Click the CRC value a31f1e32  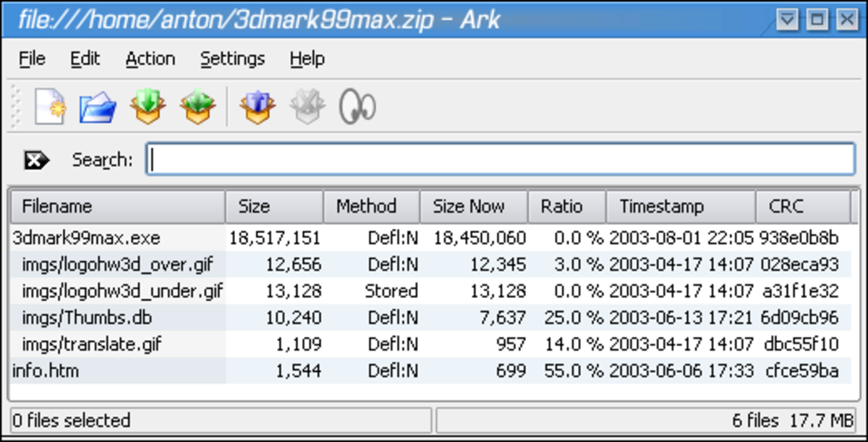(799, 292)
